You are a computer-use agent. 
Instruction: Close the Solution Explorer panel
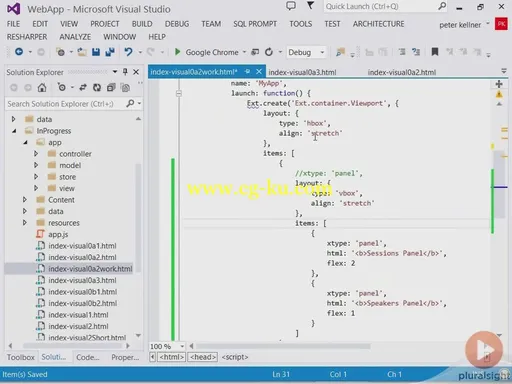pyautogui.click(x=136, y=72)
